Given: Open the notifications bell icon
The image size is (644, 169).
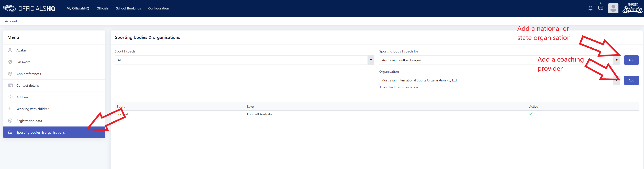Looking at the screenshot, I should 590,8.
